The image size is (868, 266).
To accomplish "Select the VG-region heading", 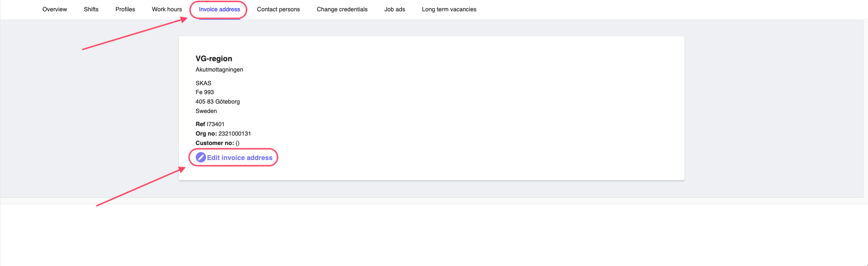I will pos(214,58).
